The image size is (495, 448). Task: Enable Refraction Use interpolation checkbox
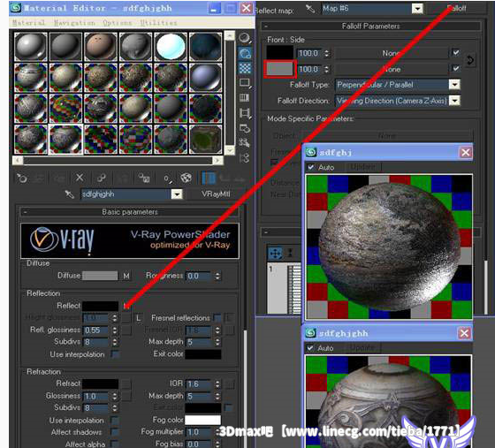click(x=115, y=421)
